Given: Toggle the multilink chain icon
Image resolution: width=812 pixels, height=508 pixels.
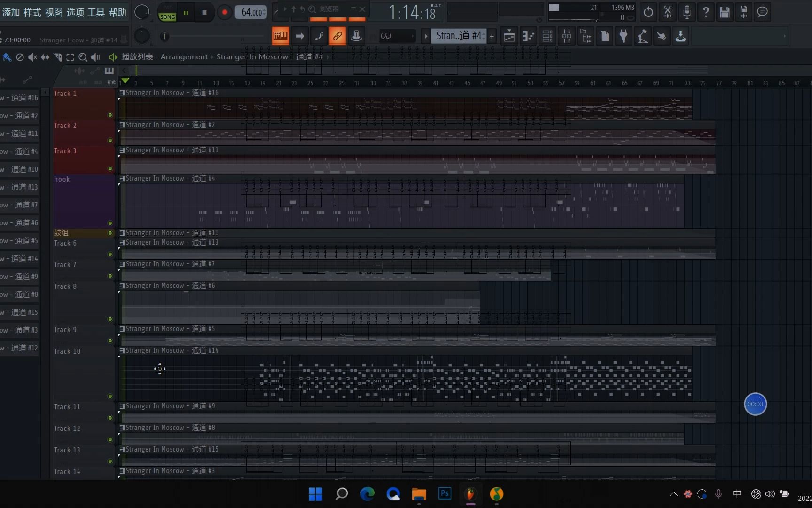Looking at the screenshot, I should [337, 36].
